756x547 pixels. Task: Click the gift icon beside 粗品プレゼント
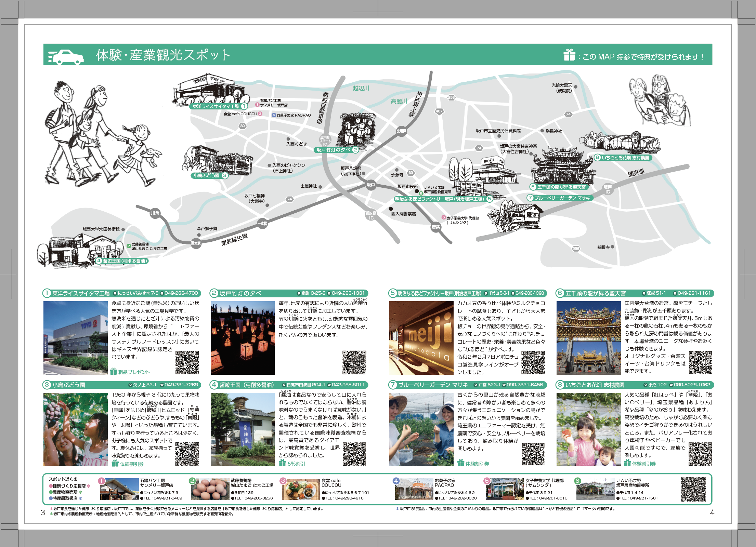click(114, 371)
